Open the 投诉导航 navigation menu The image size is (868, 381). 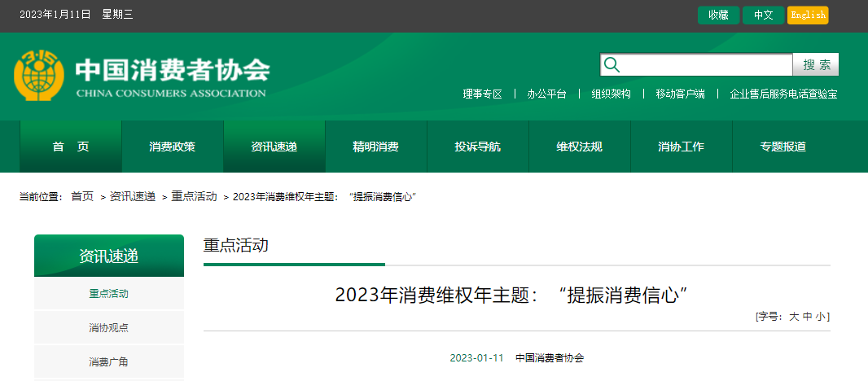(x=478, y=147)
